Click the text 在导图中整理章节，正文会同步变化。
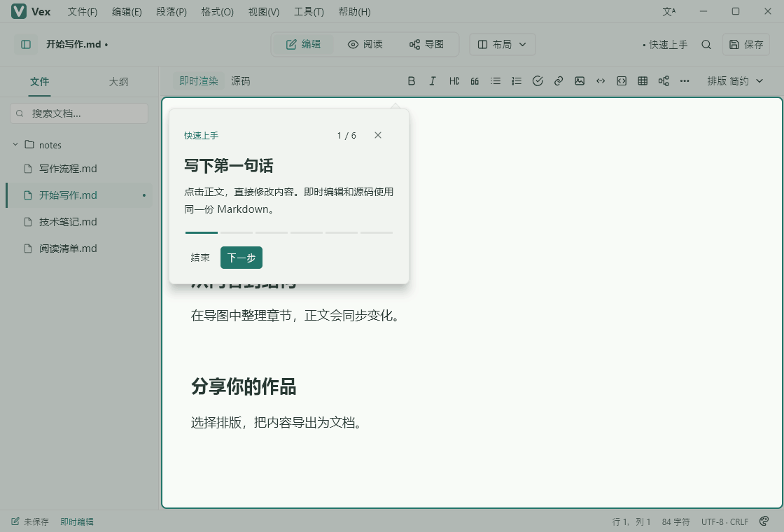The image size is (784, 532). (297, 316)
